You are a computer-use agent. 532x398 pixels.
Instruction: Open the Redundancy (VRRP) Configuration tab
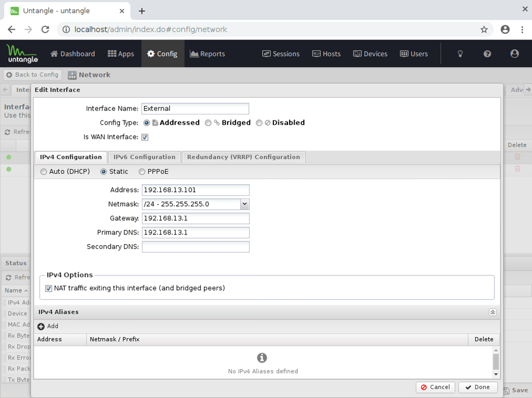pos(243,157)
